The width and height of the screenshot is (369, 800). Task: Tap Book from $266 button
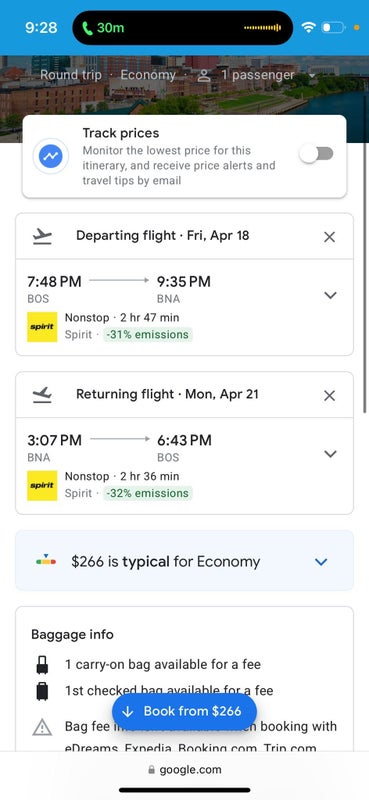pyautogui.click(x=184, y=711)
